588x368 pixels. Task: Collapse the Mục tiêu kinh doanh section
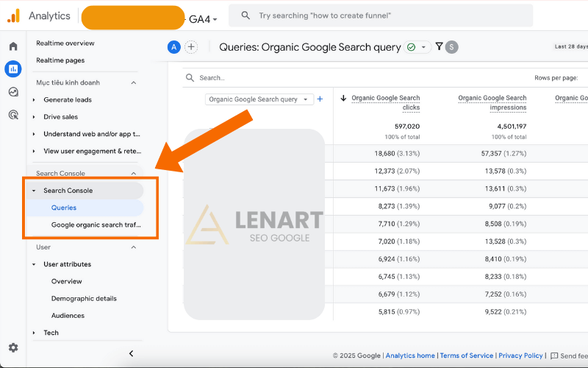coord(134,82)
